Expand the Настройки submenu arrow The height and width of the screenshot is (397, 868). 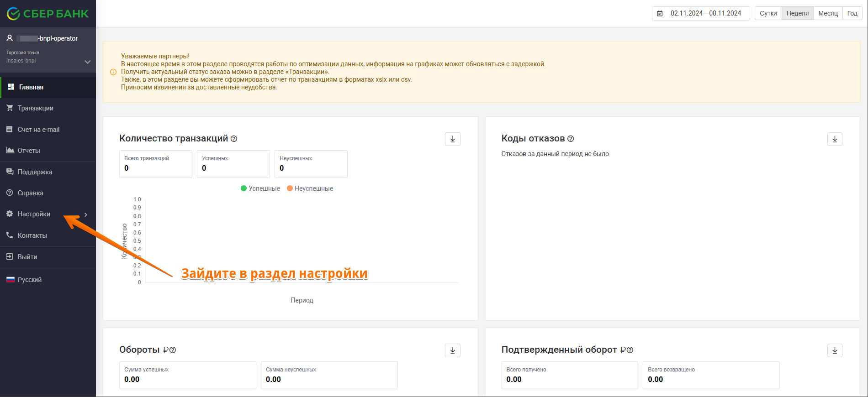pyautogui.click(x=85, y=214)
